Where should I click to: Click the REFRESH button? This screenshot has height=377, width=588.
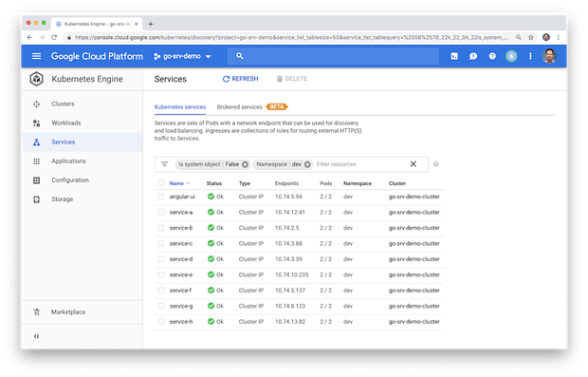240,79
